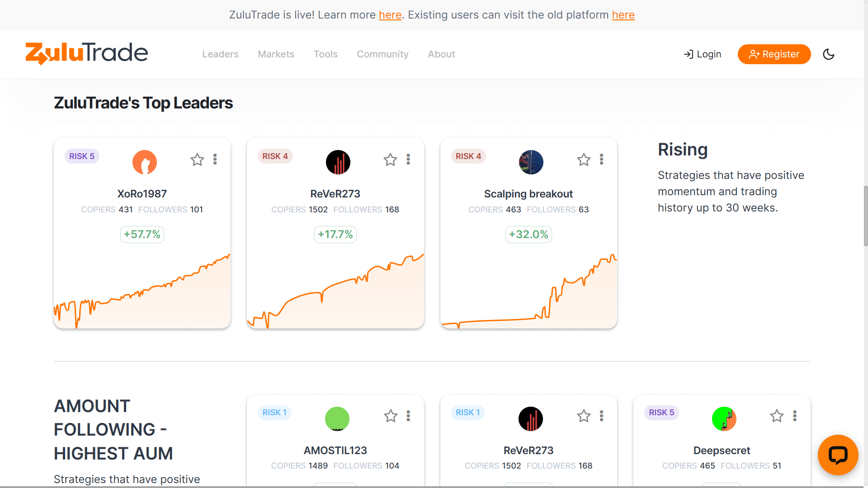
Task: Click the Register button
Action: point(774,54)
